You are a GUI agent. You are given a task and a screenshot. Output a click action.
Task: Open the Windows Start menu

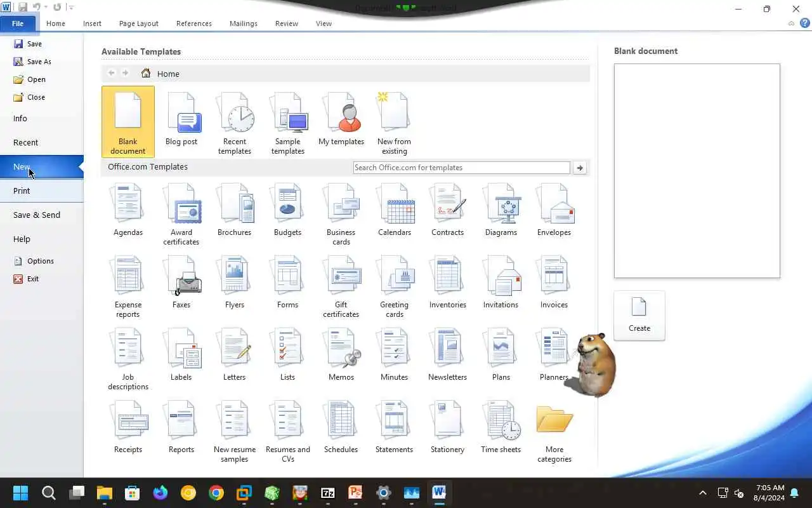coord(20,493)
